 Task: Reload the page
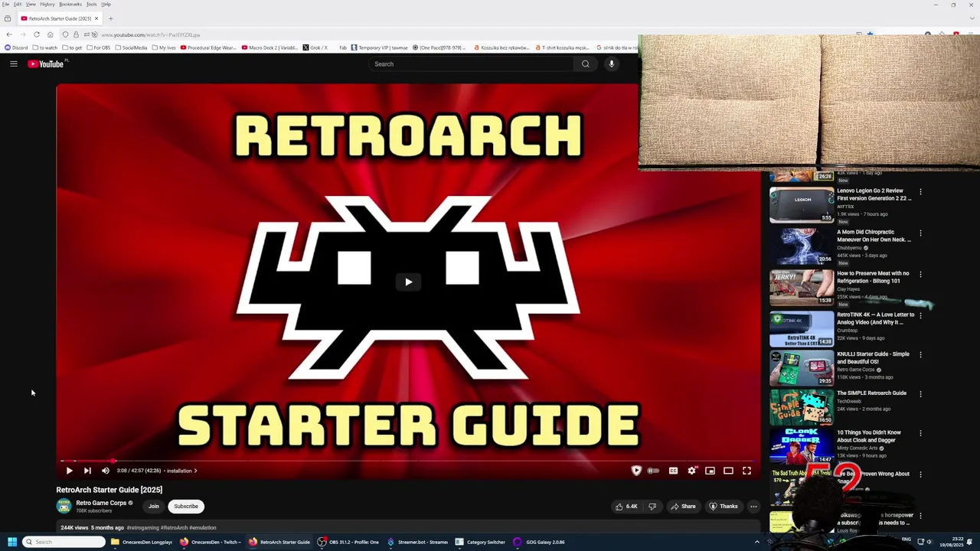click(x=36, y=34)
